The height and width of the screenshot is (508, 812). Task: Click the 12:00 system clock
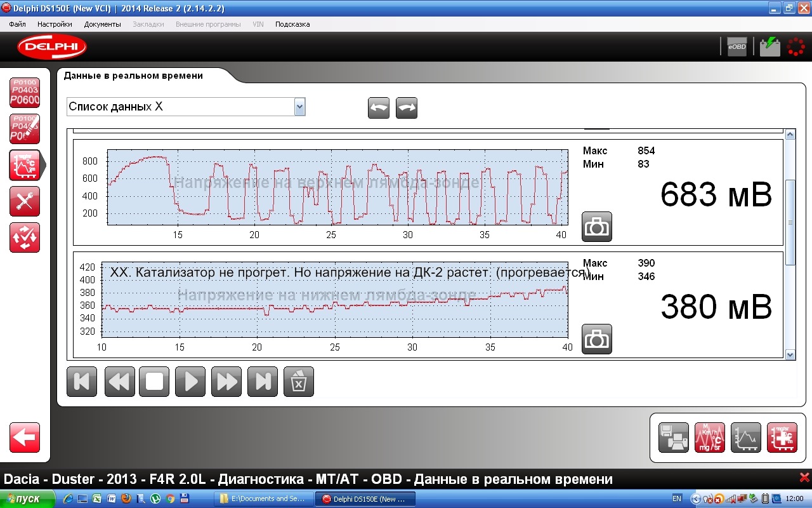click(794, 499)
